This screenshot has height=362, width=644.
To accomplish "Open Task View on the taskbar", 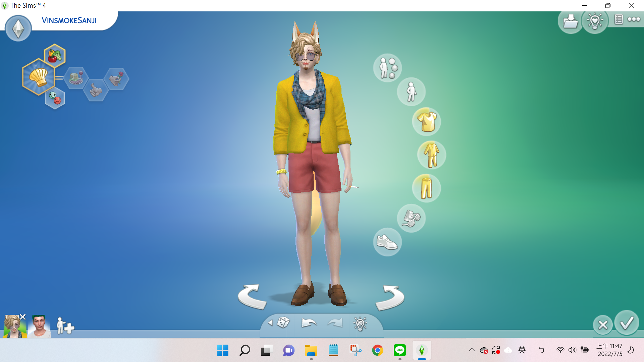I will pyautogui.click(x=266, y=350).
